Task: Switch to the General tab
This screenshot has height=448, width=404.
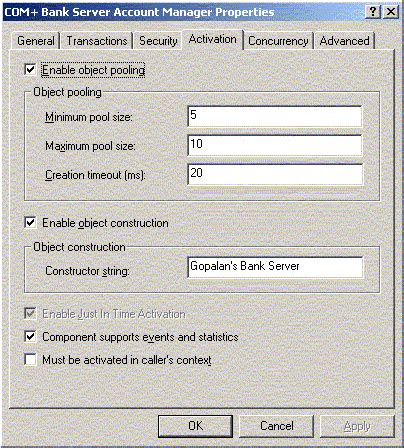Action: [x=35, y=41]
